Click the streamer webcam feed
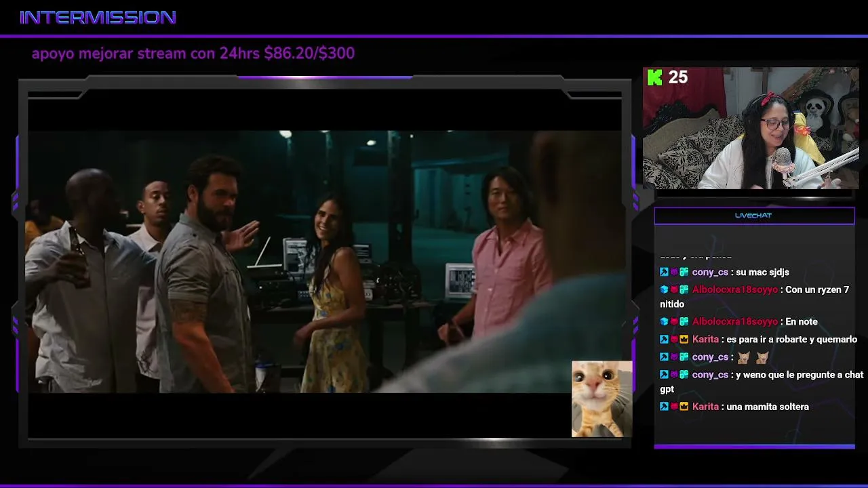 pos(751,128)
